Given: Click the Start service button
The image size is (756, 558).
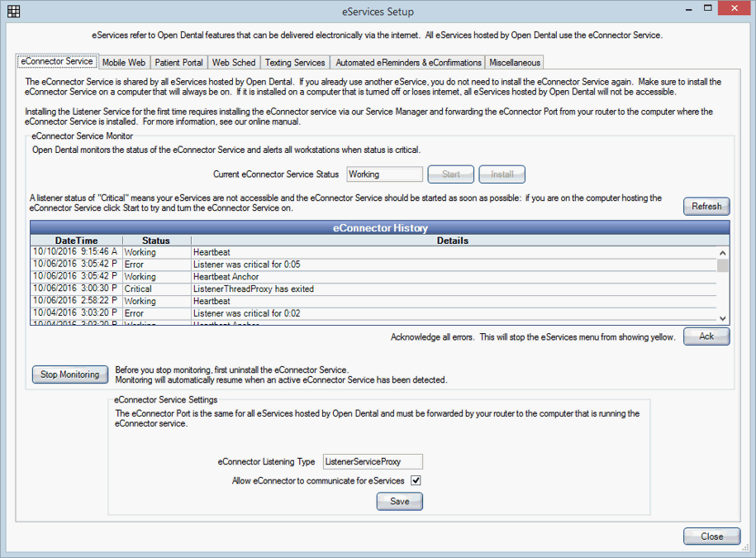Looking at the screenshot, I should pos(451,174).
